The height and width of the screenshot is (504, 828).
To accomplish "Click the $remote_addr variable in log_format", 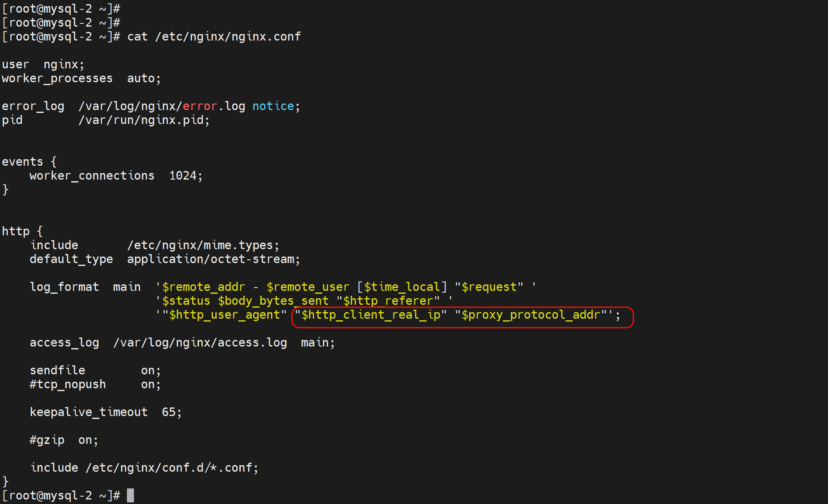I will pyautogui.click(x=204, y=287).
